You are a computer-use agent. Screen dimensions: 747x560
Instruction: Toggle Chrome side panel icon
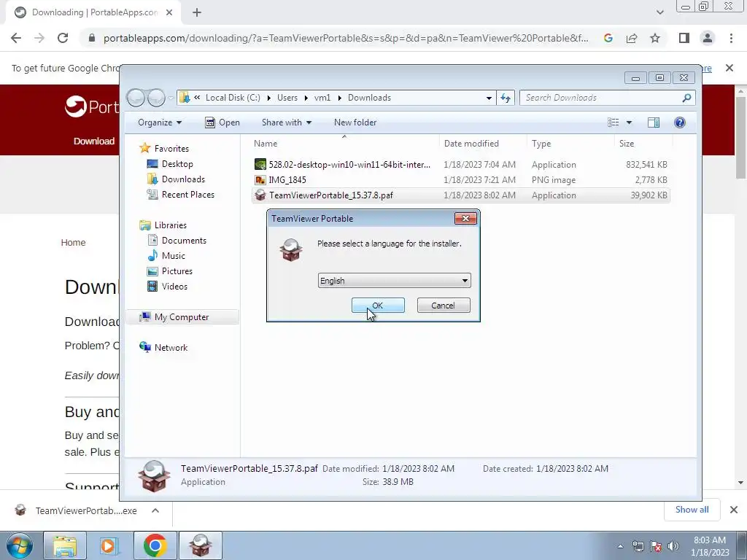pyautogui.click(x=684, y=38)
